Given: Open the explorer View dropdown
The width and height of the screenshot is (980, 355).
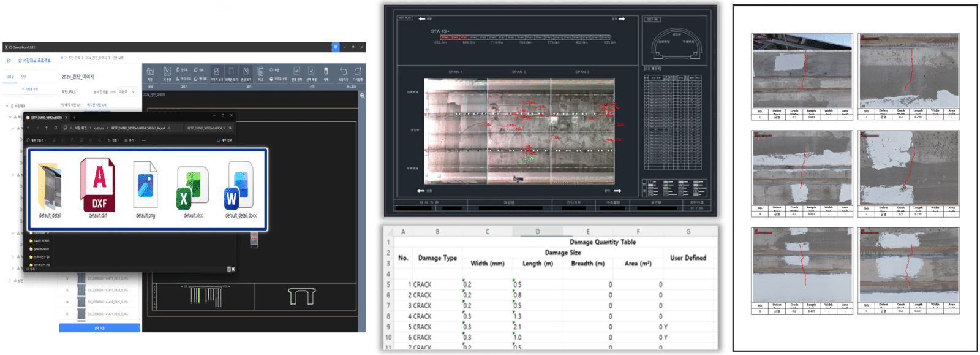Looking at the screenshot, I should [x=130, y=140].
